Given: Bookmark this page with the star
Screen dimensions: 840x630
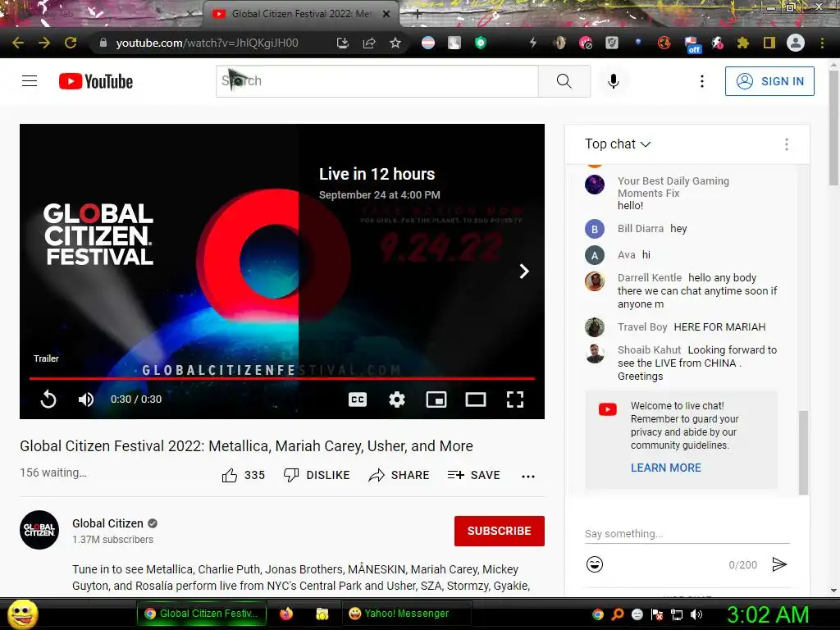Looking at the screenshot, I should point(395,43).
